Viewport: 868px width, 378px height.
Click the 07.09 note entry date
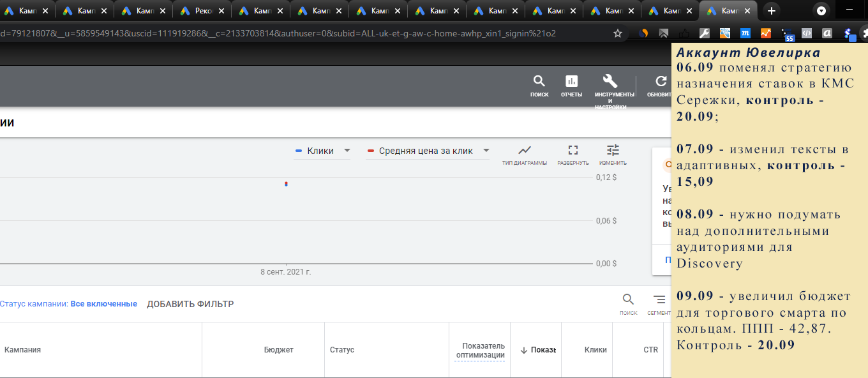pos(696,149)
